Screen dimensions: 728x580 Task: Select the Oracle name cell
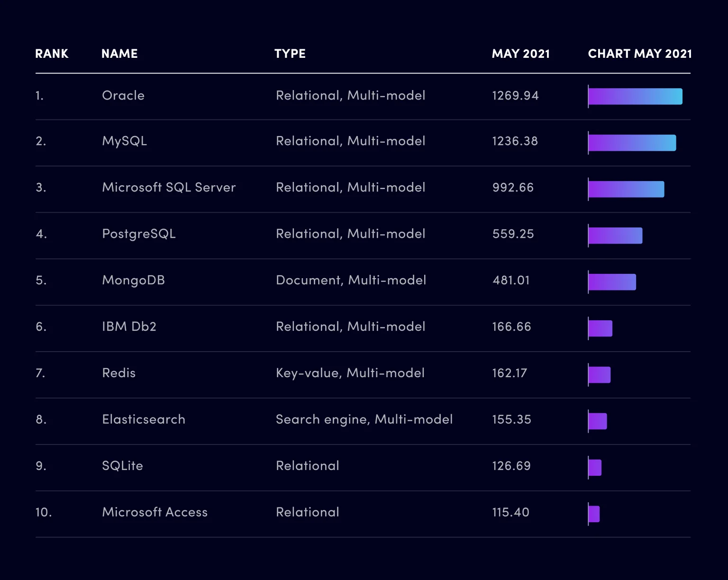tap(123, 95)
